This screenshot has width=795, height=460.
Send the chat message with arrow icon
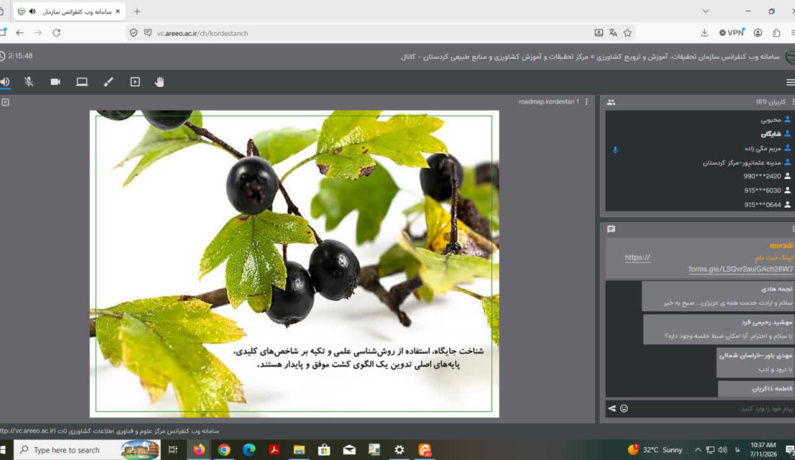point(612,408)
